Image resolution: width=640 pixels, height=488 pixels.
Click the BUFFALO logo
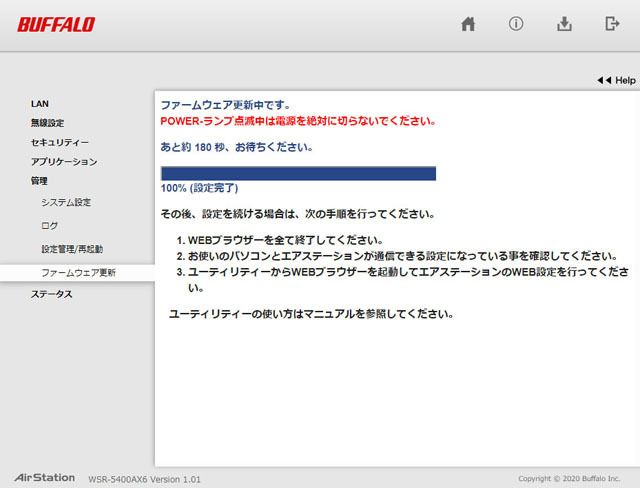pos(57,24)
